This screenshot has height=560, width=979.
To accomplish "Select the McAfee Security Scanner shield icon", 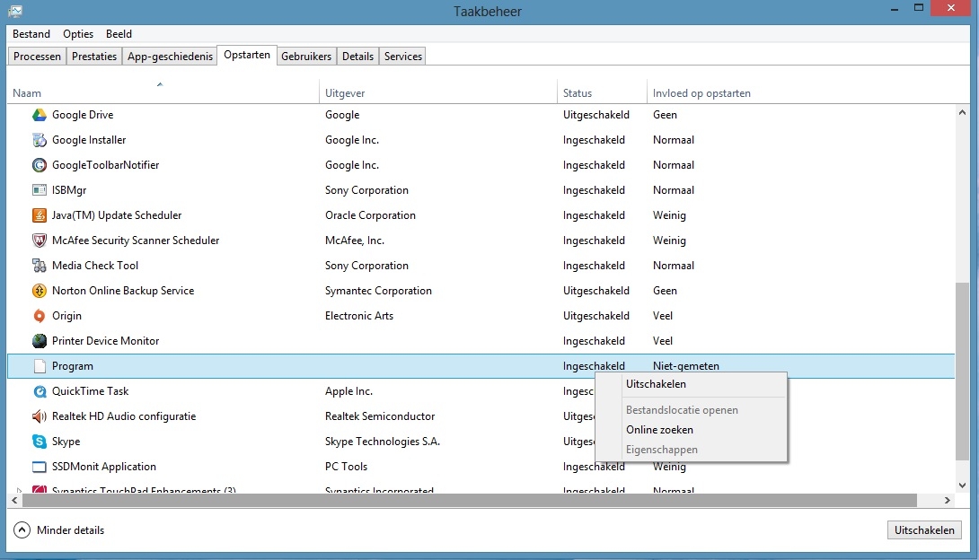I will [40, 241].
